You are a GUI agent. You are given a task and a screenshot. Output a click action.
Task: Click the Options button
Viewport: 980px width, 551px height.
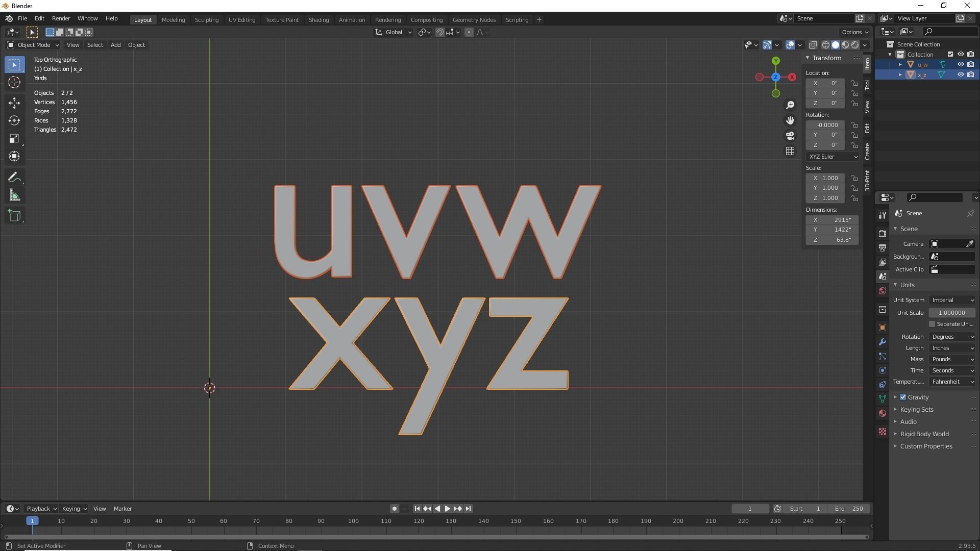(855, 32)
